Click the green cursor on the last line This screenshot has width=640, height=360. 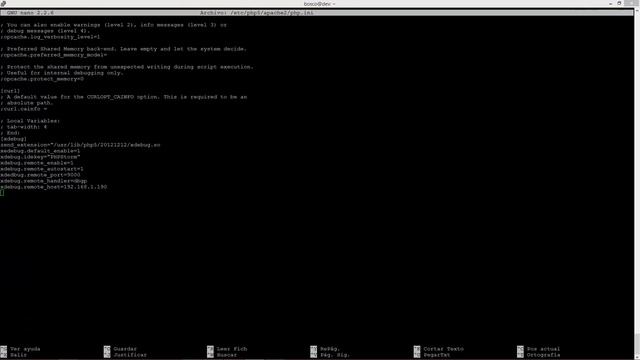(2, 193)
